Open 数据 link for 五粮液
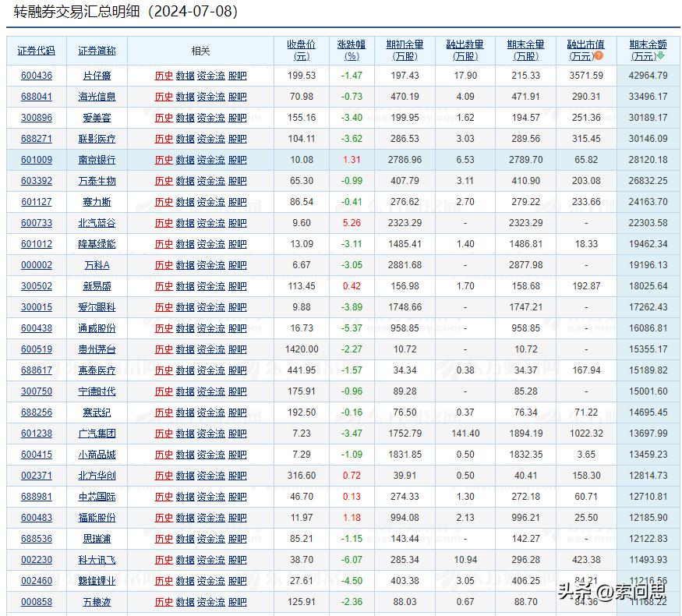The image size is (682, 616). click(x=185, y=602)
